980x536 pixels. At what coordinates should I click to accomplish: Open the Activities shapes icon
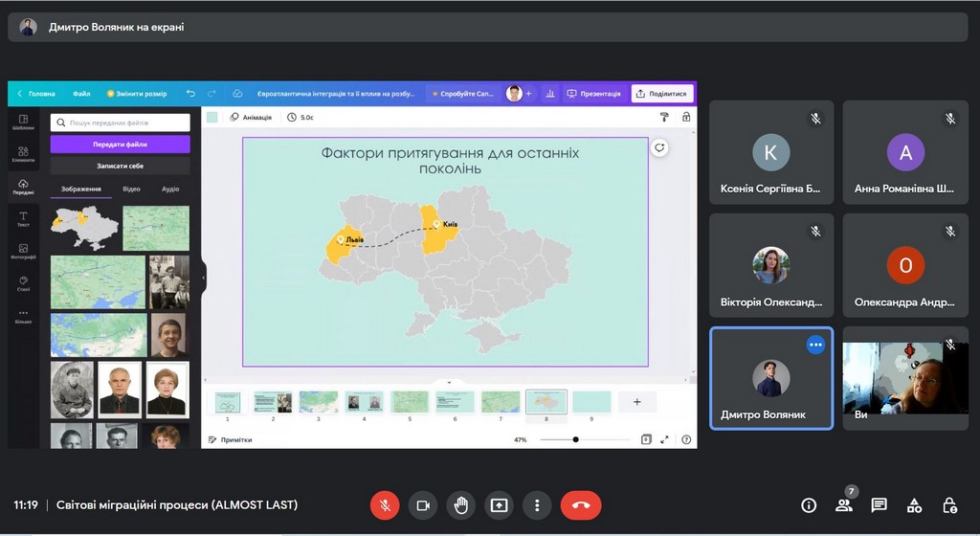[914, 505]
